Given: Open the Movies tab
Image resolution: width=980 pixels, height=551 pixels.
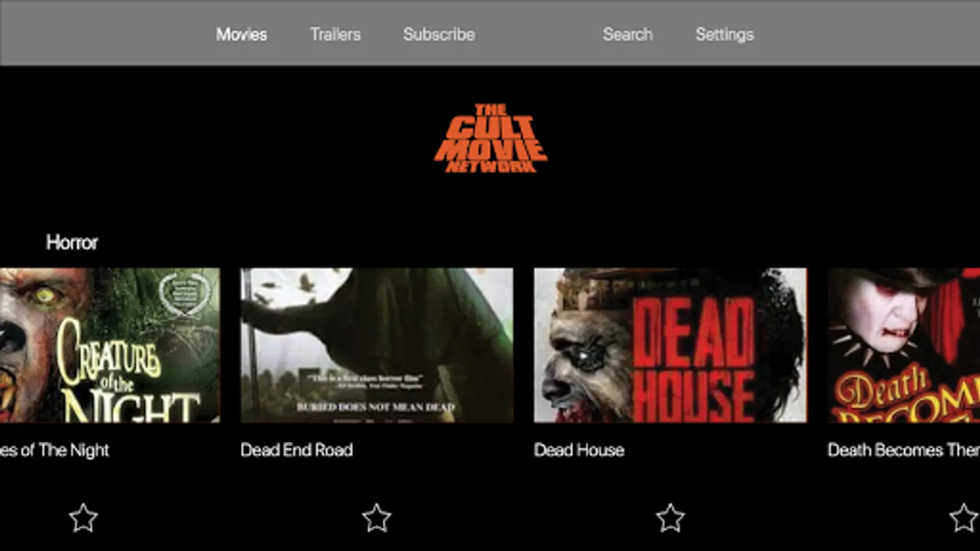Looking at the screenshot, I should point(241,34).
